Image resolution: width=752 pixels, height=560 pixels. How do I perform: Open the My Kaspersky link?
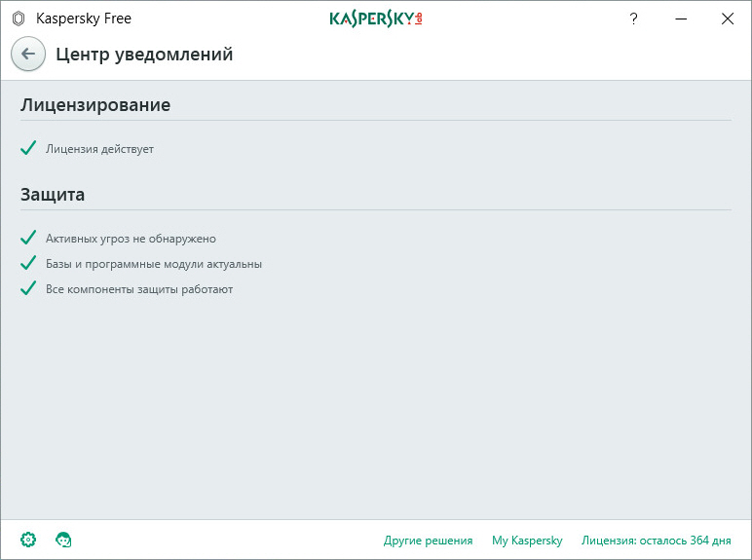click(527, 541)
